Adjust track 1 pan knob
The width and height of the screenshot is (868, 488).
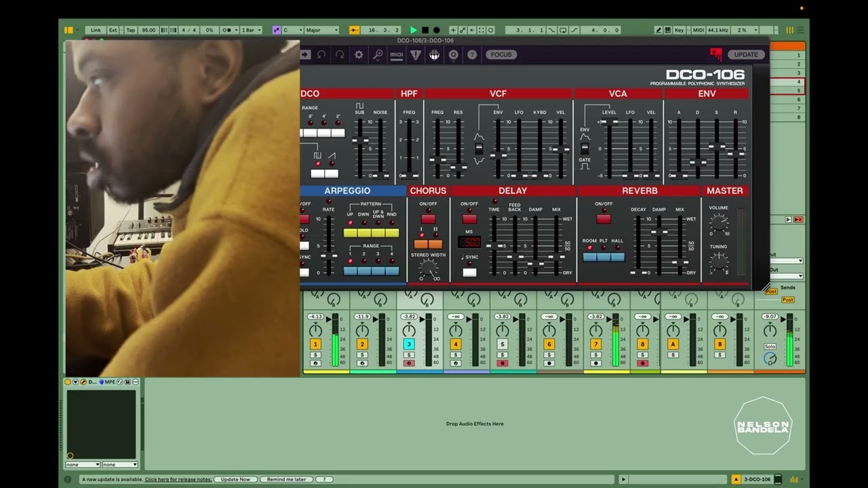point(315,330)
